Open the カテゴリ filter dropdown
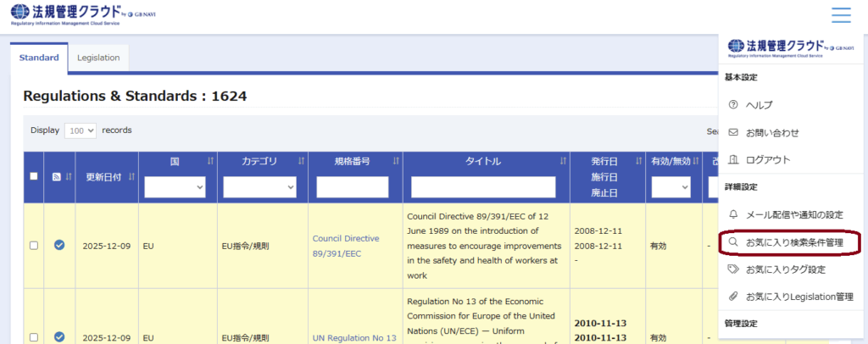The height and width of the screenshot is (344, 868). (x=259, y=186)
